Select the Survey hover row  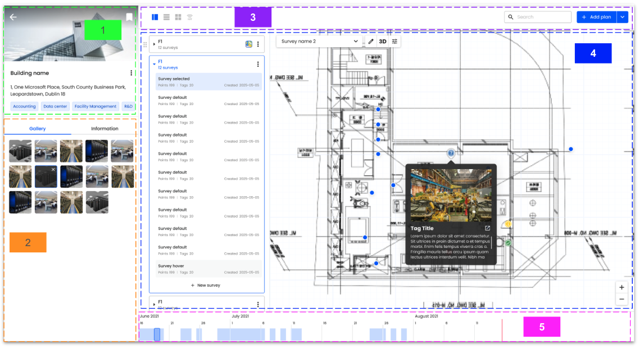coord(208,269)
